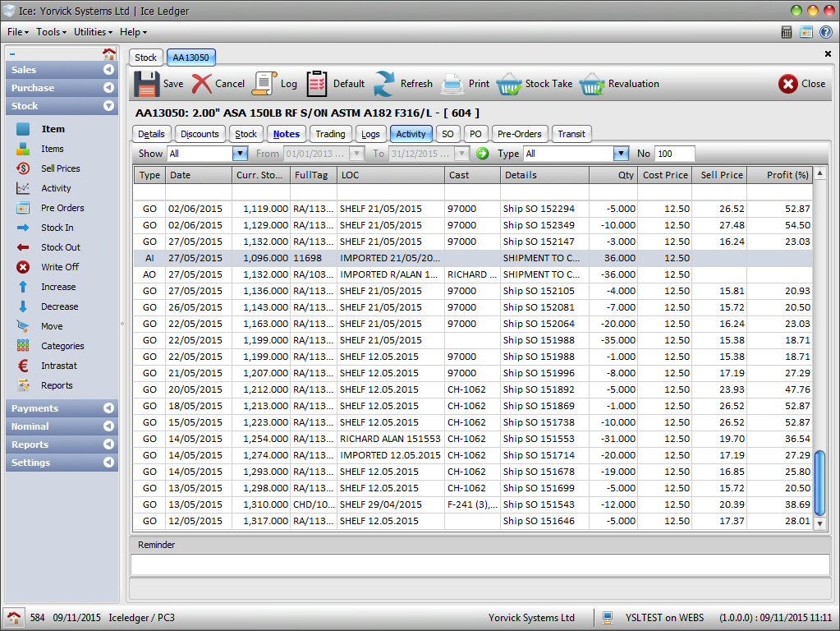The height and width of the screenshot is (631, 840).
Task: Open Stock Take basket icon
Action: click(x=509, y=84)
